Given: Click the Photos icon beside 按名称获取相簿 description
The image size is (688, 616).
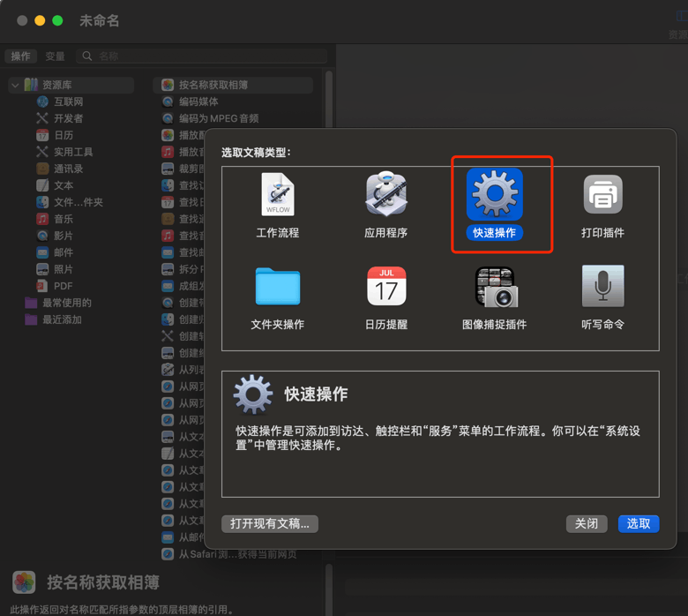Looking at the screenshot, I should pyautogui.click(x=24, y=582).
